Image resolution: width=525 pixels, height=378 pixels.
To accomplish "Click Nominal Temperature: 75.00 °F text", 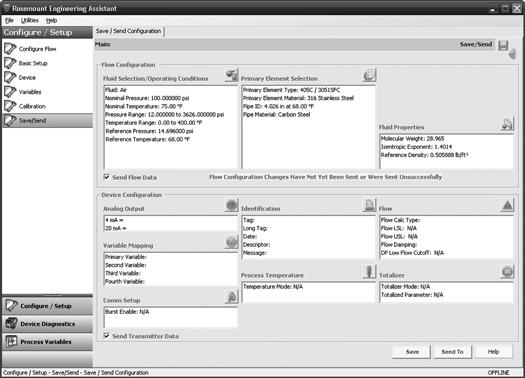I will click(144, 106).
